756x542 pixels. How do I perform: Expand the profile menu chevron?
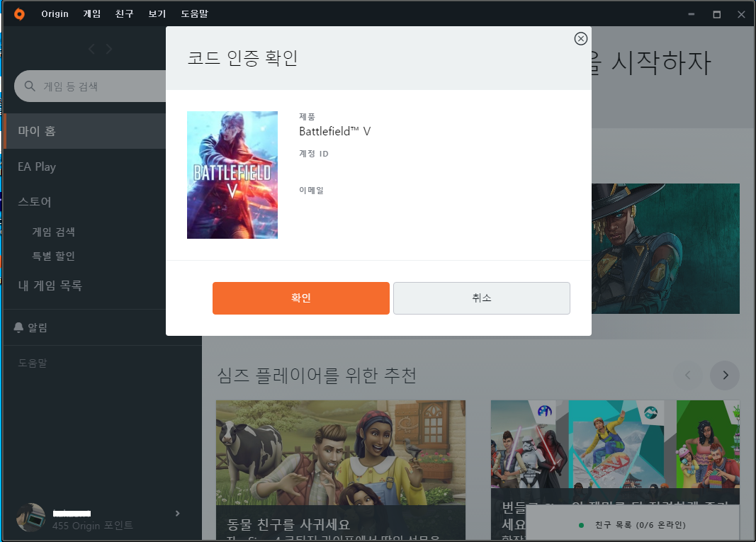click(x=177, y=514)
